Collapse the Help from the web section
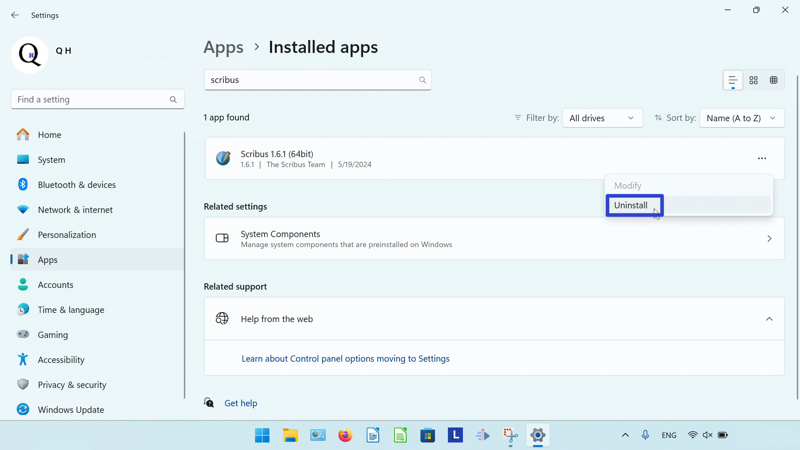Image resolution: width=800 pixels, height=450 pixels. [769, 319]
